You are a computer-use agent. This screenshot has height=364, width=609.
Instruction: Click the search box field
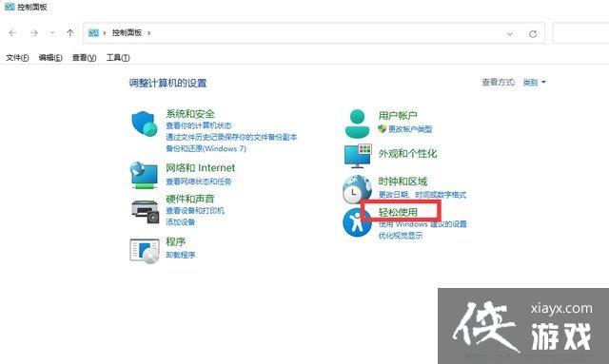(580, 33)
